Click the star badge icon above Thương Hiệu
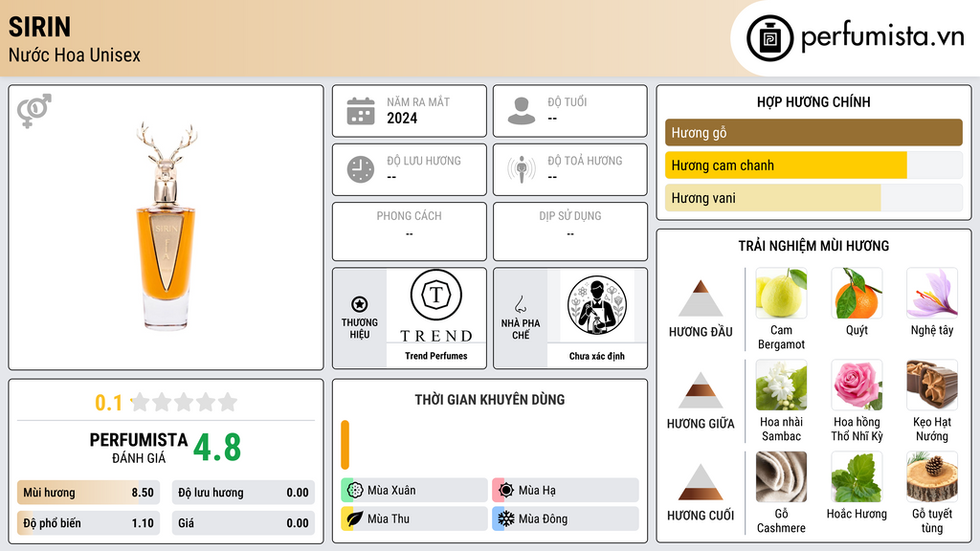Screen dimensions: 980x551 tap(360, 304)
